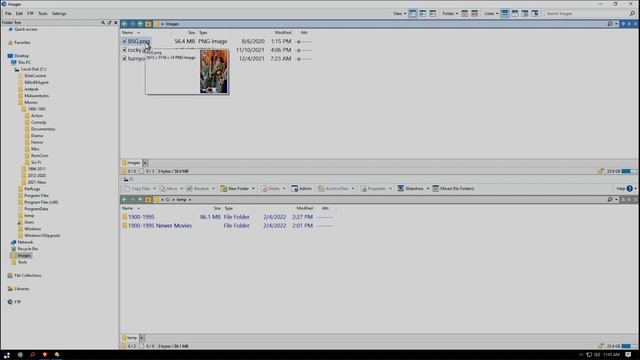Click Folder Tree search icon
Image resolution: width=640 pixels, height=360 pixels.
tap(103, 22)
